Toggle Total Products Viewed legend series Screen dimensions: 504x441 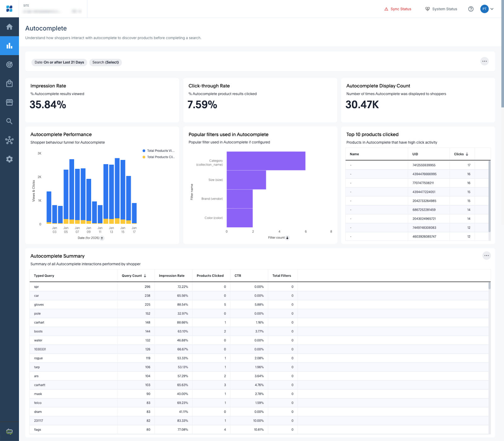(158, 151)
